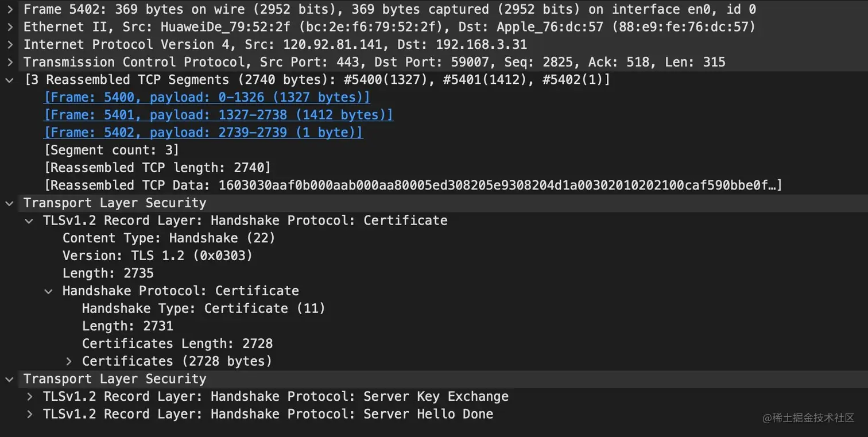Select the Certificates Length: 2728 field
Viewport: 868px width, 437px height.
pos(178,343)
